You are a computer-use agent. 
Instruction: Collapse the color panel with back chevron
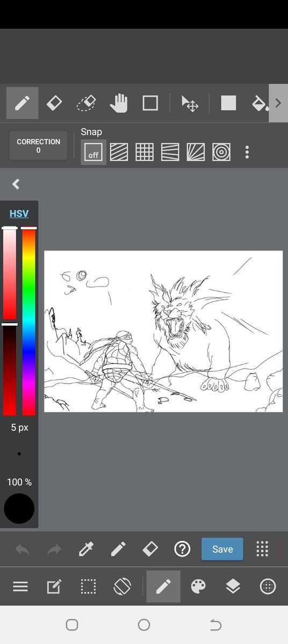[x=16, y=184]
